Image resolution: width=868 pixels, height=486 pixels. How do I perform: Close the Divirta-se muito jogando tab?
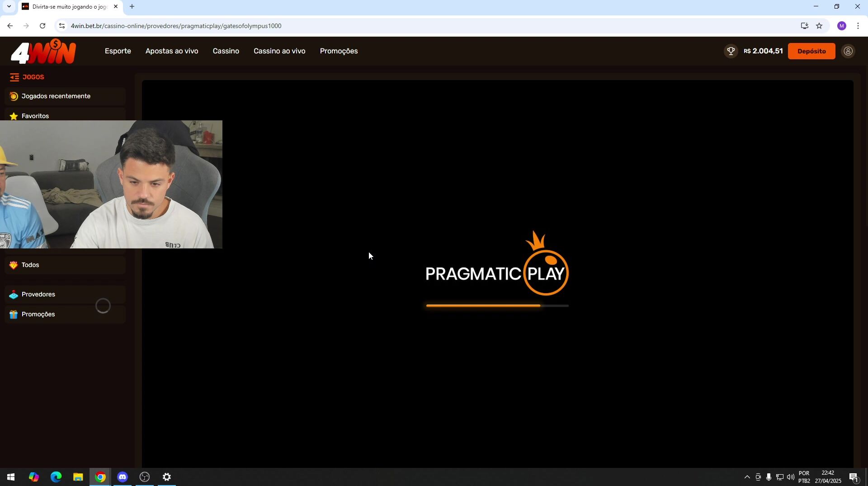pos(116,6)
